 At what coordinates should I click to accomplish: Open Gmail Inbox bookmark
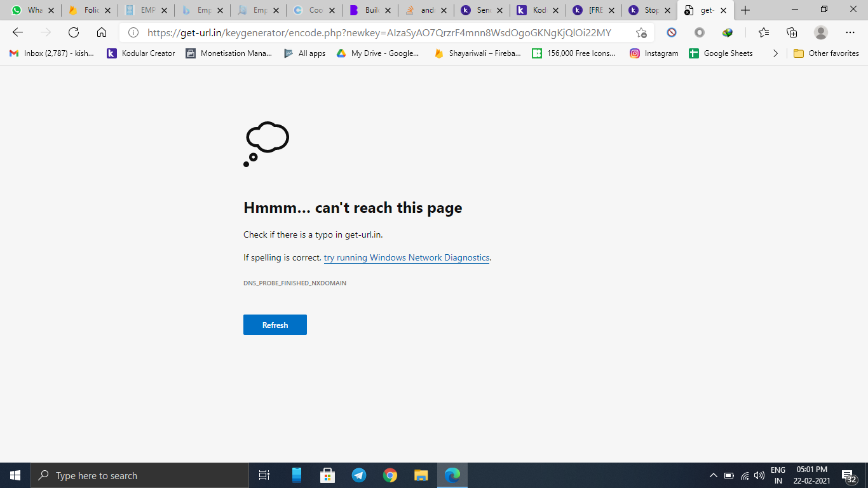click(51, 53)
